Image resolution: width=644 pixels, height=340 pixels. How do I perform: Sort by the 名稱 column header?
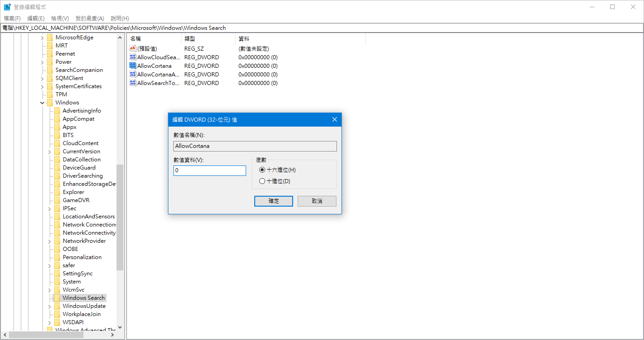tap(154, 39)
